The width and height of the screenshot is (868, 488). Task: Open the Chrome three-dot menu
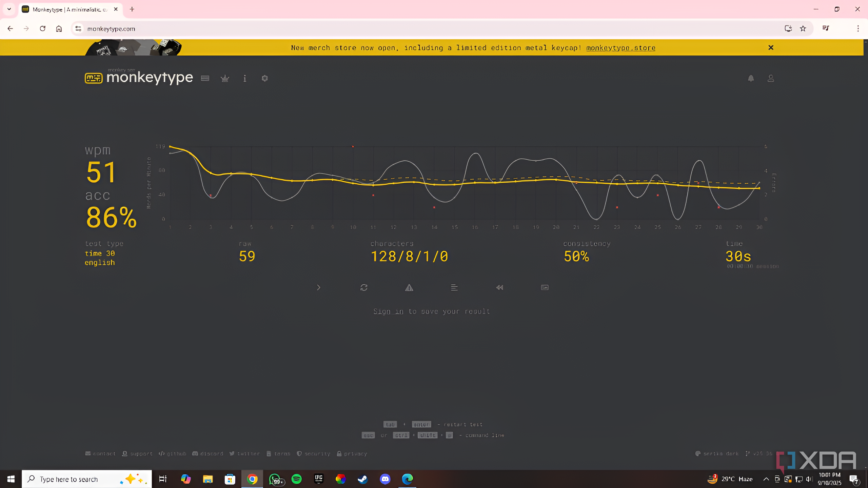click(x=858, y=28)
